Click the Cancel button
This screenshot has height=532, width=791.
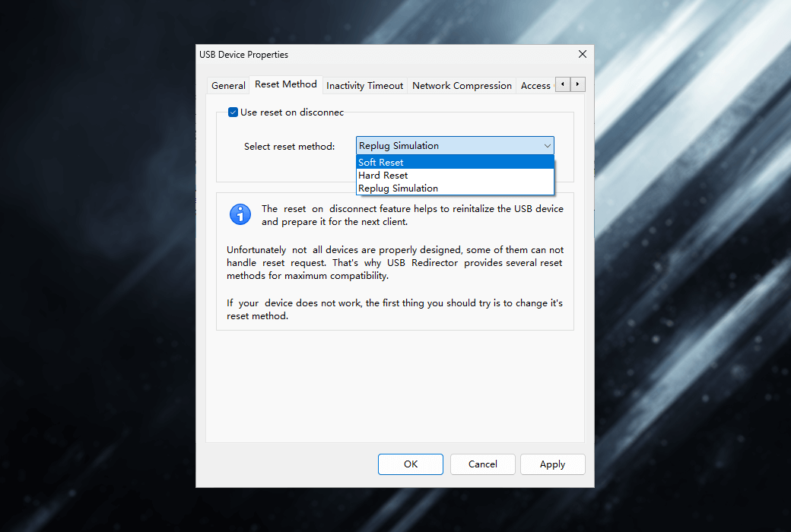pos(483,464)
